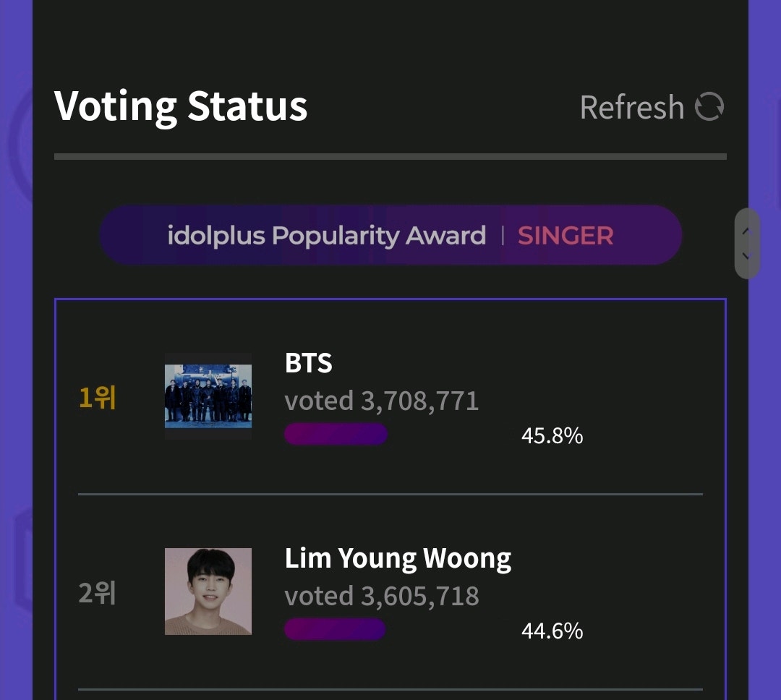781x700 pixels.
Task: Click the 44.6% percentage value
Action: click(552, 631)
